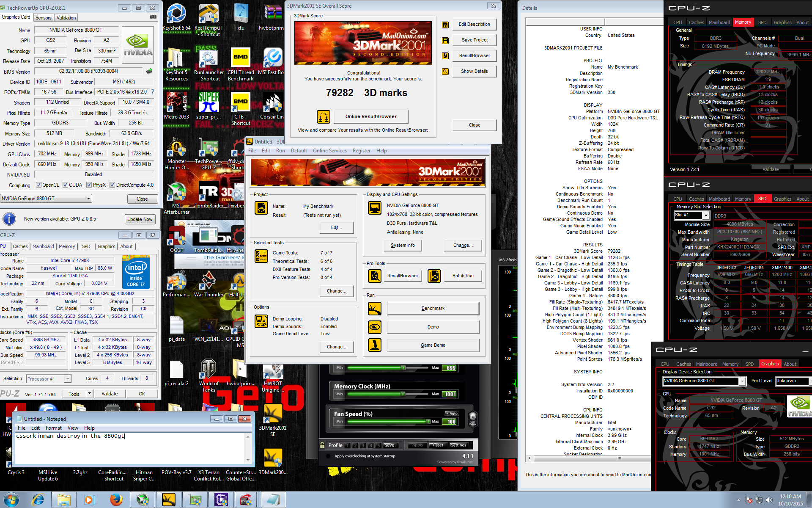
Task: Open the RealTempGT shortcut desktop icon
Action: pyautogui.click(x=208, y=20)
